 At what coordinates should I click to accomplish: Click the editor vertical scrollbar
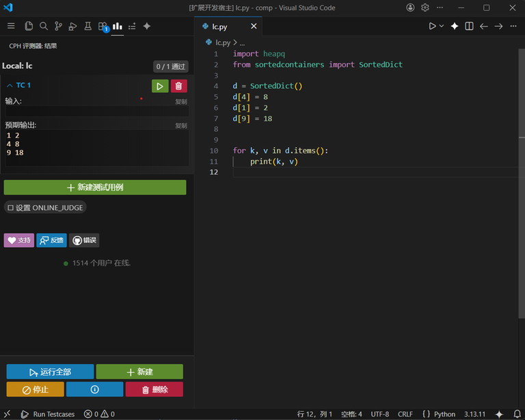tap(522, 183)
